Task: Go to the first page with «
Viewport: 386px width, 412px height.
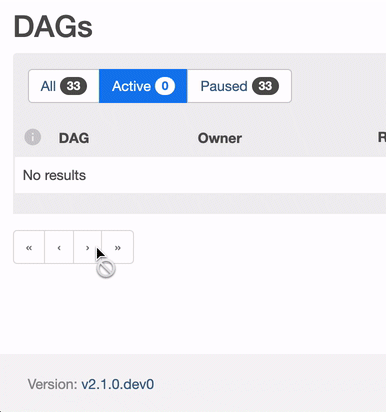Action: [29, 247]
